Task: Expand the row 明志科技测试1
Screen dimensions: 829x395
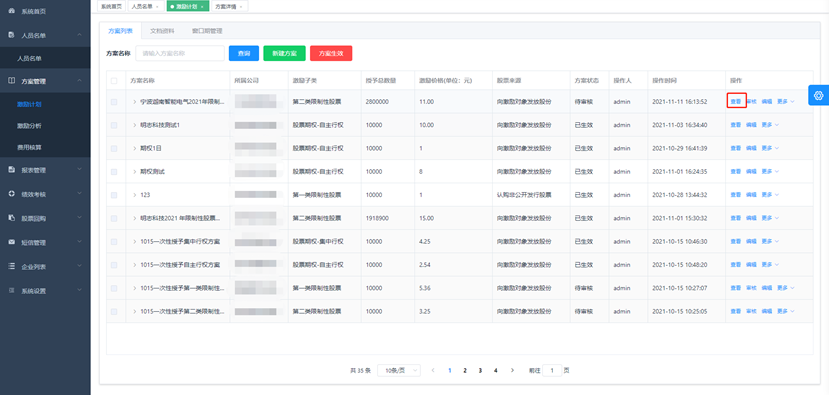Action: tap(134, 125)
